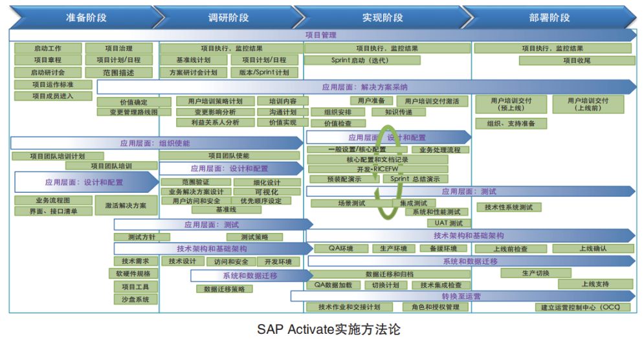
Task: Open the 实现阶段 phase arrow
Action: 382,17
